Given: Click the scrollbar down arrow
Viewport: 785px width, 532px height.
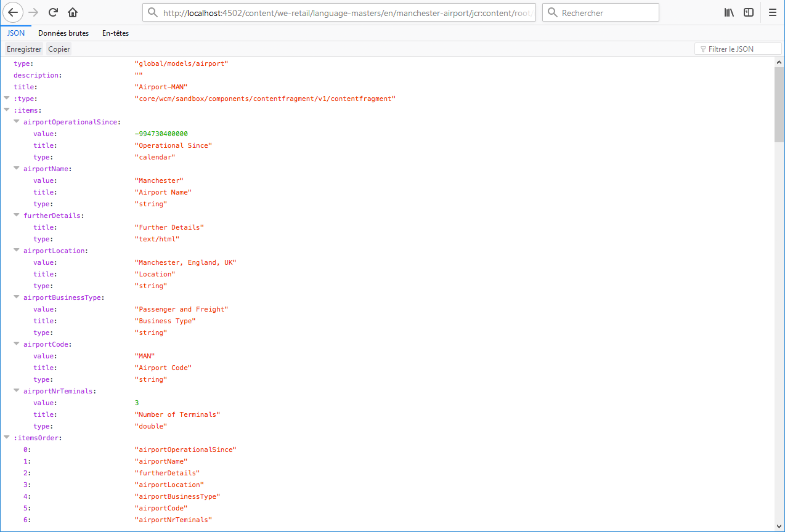Looking at the screenshot, I should click(x=779, y=526).
